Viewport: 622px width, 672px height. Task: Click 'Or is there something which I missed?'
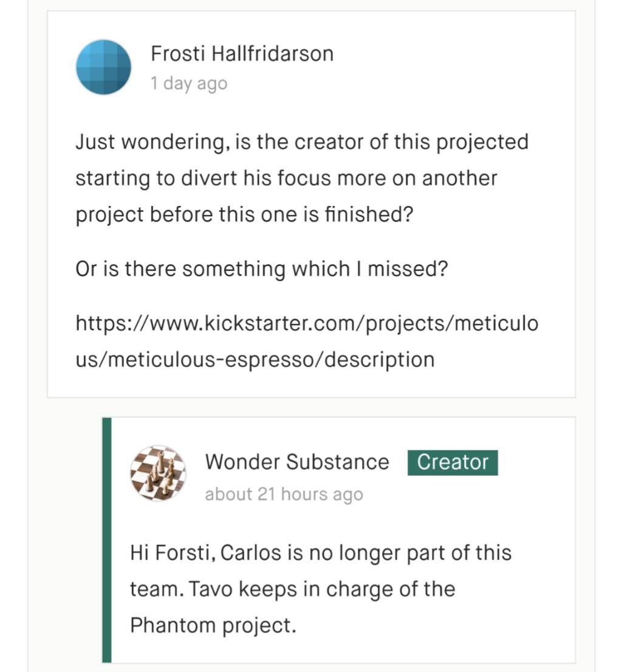(261, 269)
